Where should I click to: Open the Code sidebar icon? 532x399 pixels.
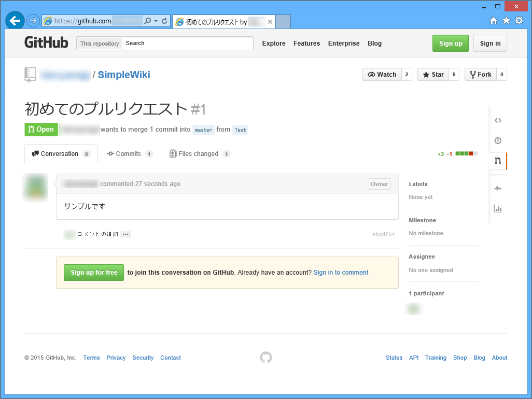tap(498, 120)
